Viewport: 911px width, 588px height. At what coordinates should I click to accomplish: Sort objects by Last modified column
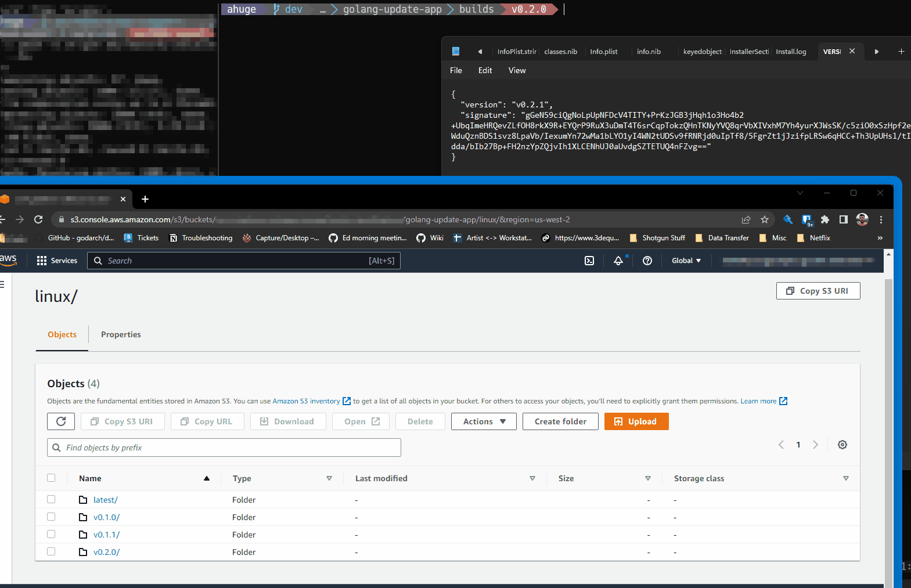click(x=532, y=478)
